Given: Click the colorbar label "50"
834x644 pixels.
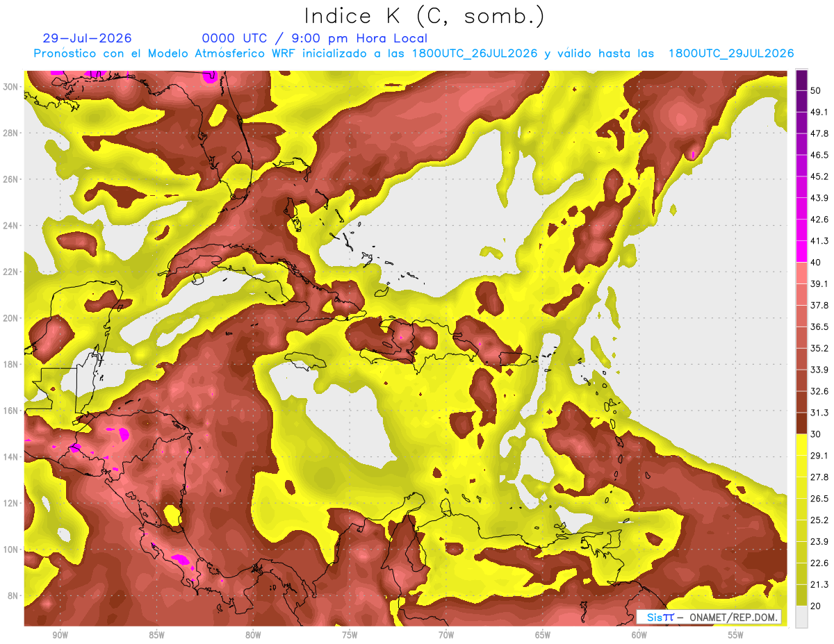Looking at the screenshot, I should point(815,90).
